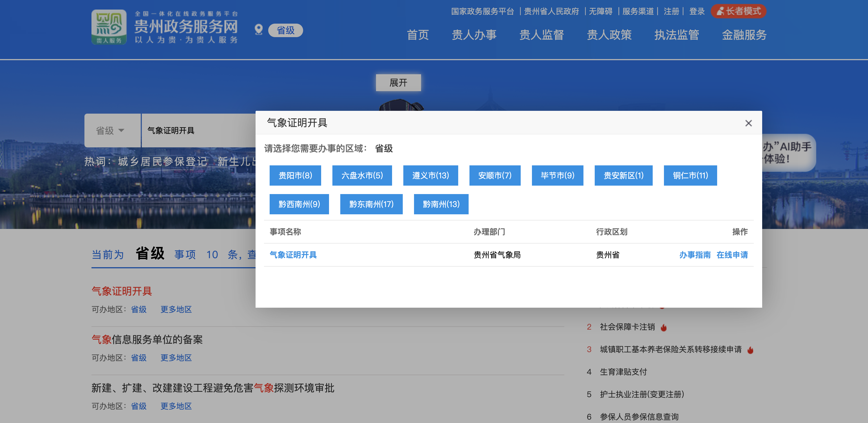This screenshot has height=423, width=868.
Task: Open the 贵人办事 navigation item
Action: (474, 35)
